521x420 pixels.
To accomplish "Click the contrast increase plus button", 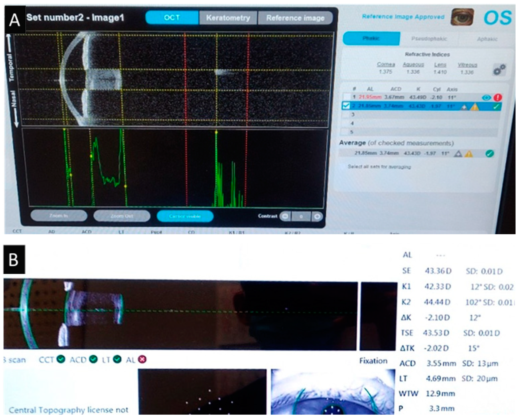I will [x=317, y=216].
